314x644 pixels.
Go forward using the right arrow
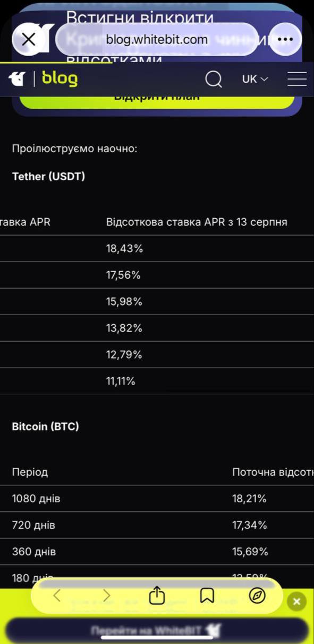107,596
